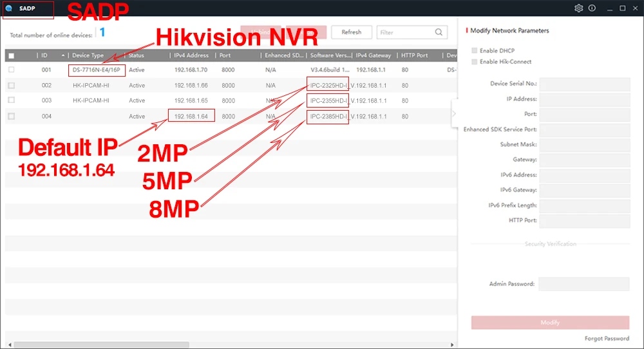Toggle the select-all devices checkbox
Viewport: 644px width, 349px height.
pos(12,55)
